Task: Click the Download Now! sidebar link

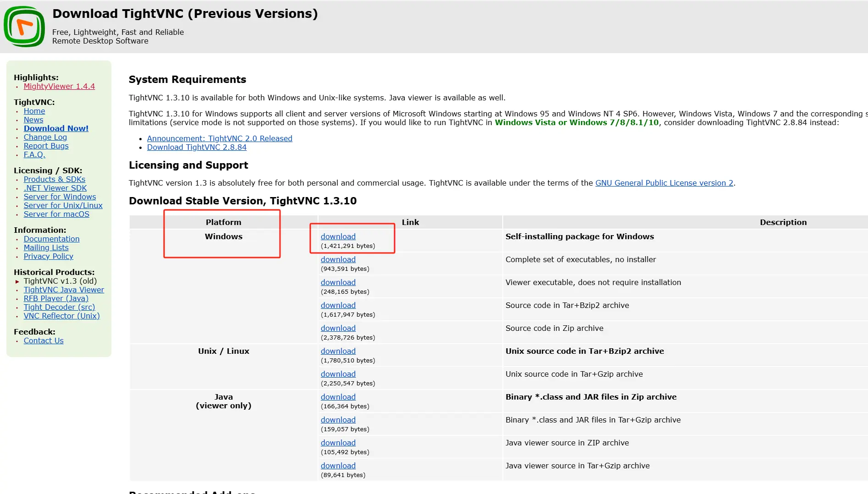Action: (x=56, y=128)
